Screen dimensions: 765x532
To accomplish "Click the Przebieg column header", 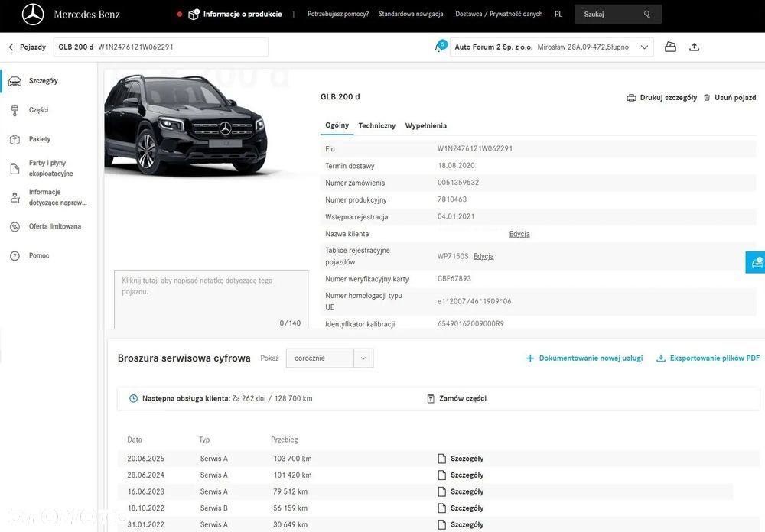I will coord(285,440).
